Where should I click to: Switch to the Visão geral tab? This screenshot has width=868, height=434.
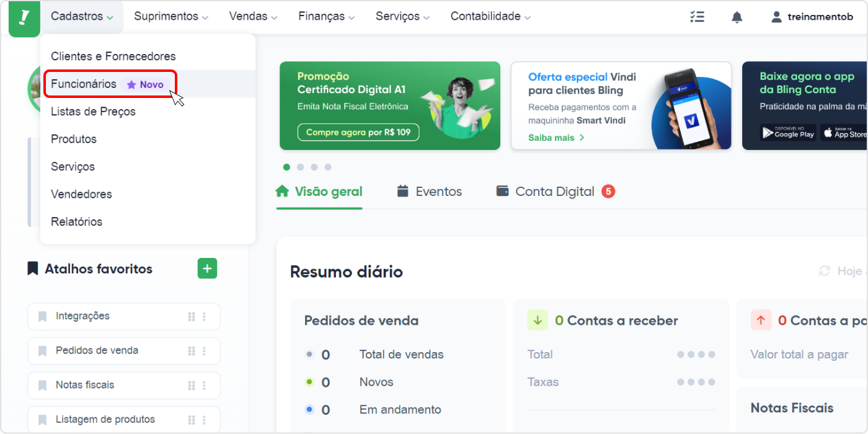319,192
